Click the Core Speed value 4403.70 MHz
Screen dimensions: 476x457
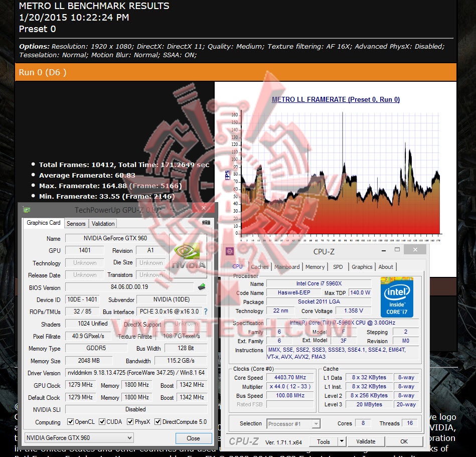click(290, 377)
